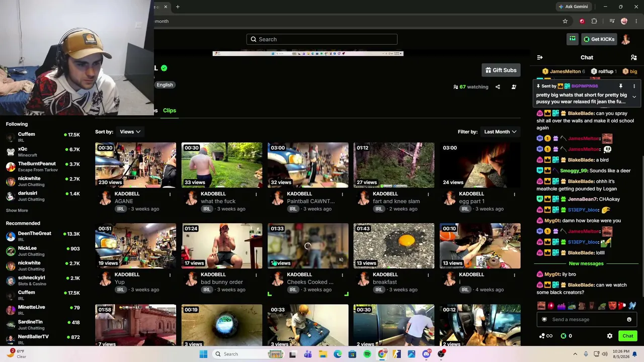
Task: Jump to New messages in chat
Action: coord(586,263)
